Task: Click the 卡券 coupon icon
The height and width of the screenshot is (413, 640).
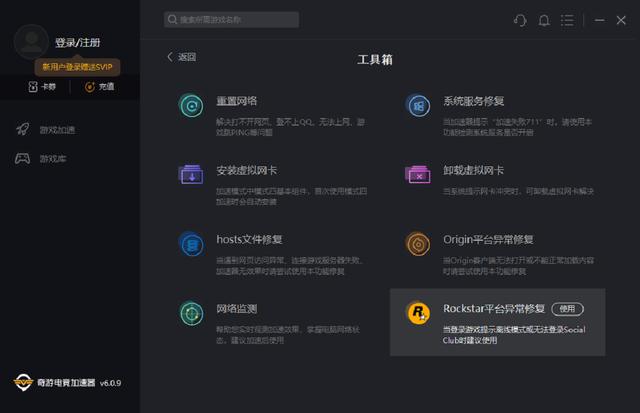Action: click(x=33, y=87)
